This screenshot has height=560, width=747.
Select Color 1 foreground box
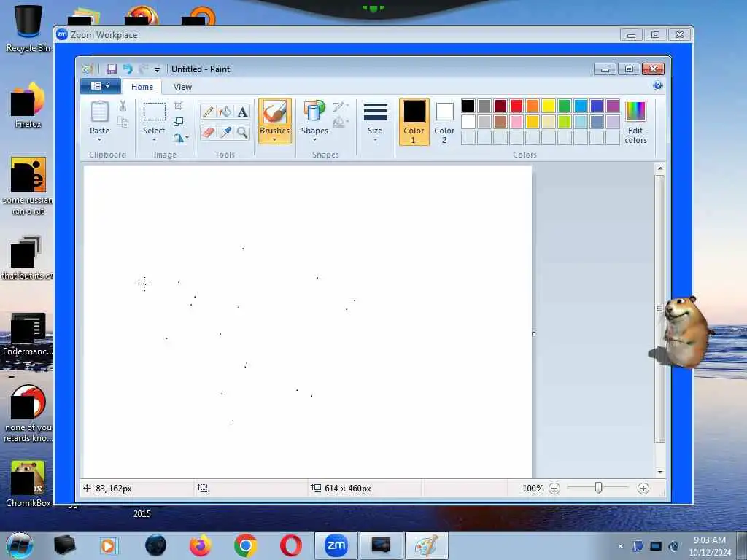coord(414,122)
